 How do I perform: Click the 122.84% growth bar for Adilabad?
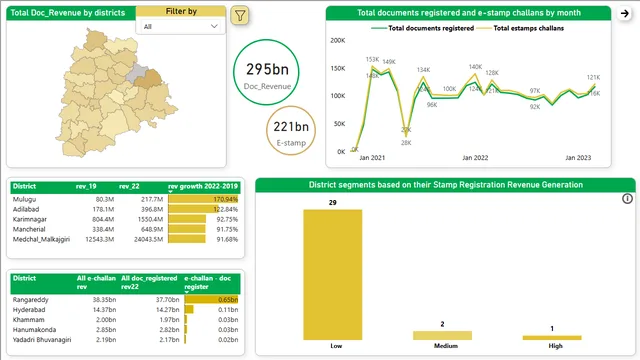tap(193, 209)
